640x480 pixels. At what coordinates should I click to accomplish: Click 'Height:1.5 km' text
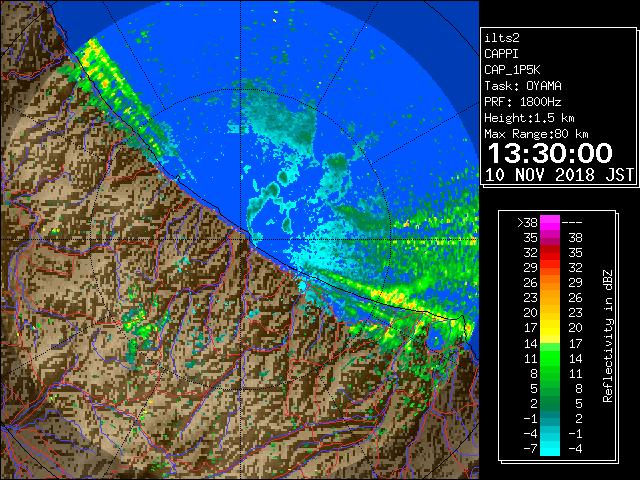(x=529, y=118)
